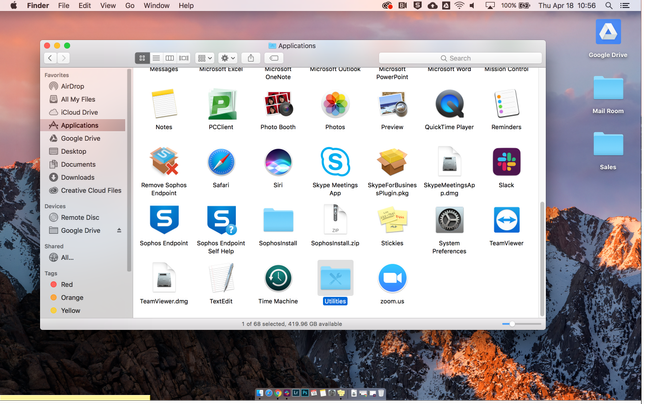Click the Share toolbar button

tap(251, 58)
